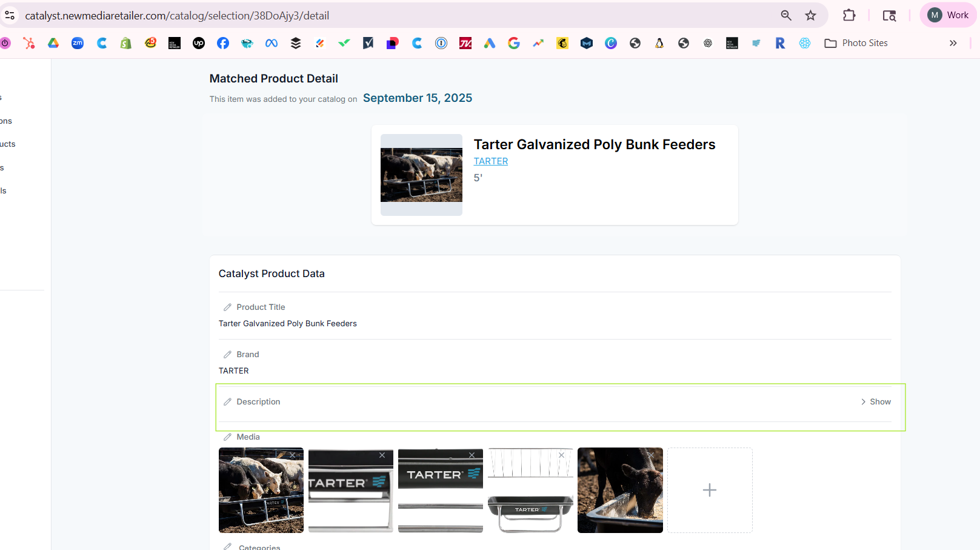Image resolution: width=980 pixels, height=550 pixels.
Task: Open the 1Password bookmark icon
Action: (441, 43)
